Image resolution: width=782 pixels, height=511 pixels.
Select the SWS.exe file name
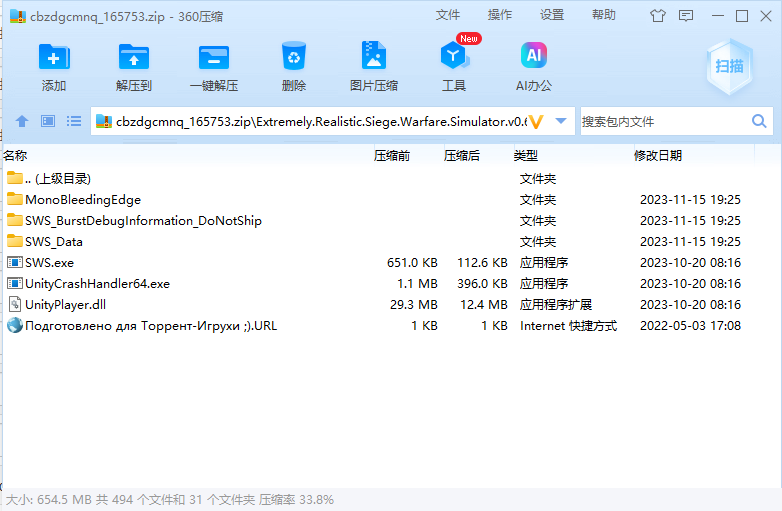pyautogui.click(x=49, y=262)
